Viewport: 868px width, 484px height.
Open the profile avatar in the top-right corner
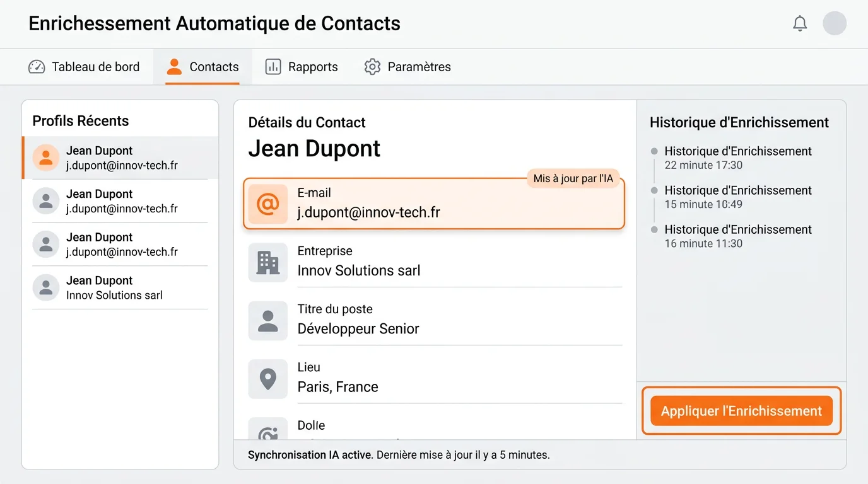pyautogui.click(x=835, y=23)
